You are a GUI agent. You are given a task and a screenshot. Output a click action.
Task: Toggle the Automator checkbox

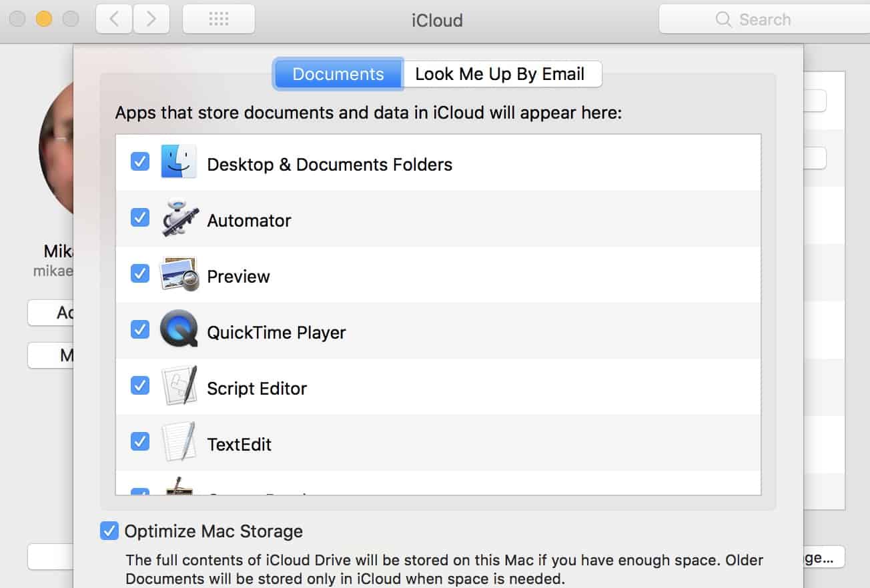click(139, 217)
